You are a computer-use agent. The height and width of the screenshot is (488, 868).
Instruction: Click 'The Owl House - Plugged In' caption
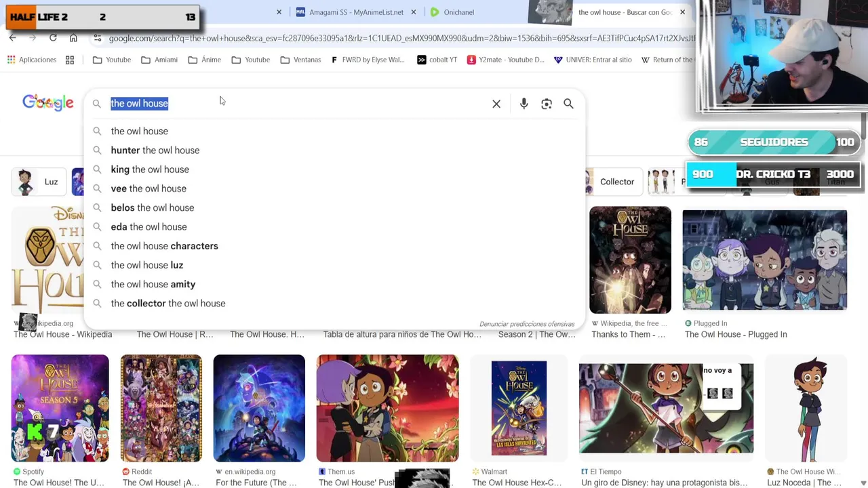pyautogui.click(x=736, y=334)
